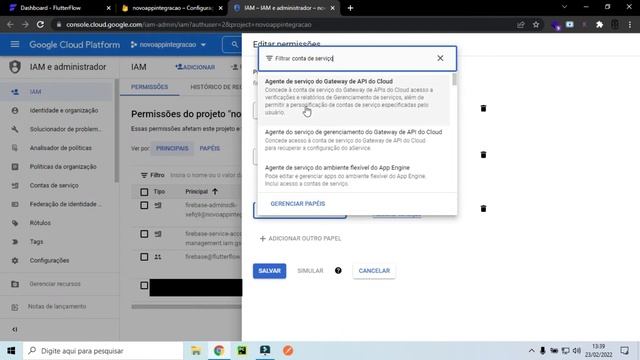Click the Configurações gear icon in sidebar
640x360 pixels.
tap(15, 260)
